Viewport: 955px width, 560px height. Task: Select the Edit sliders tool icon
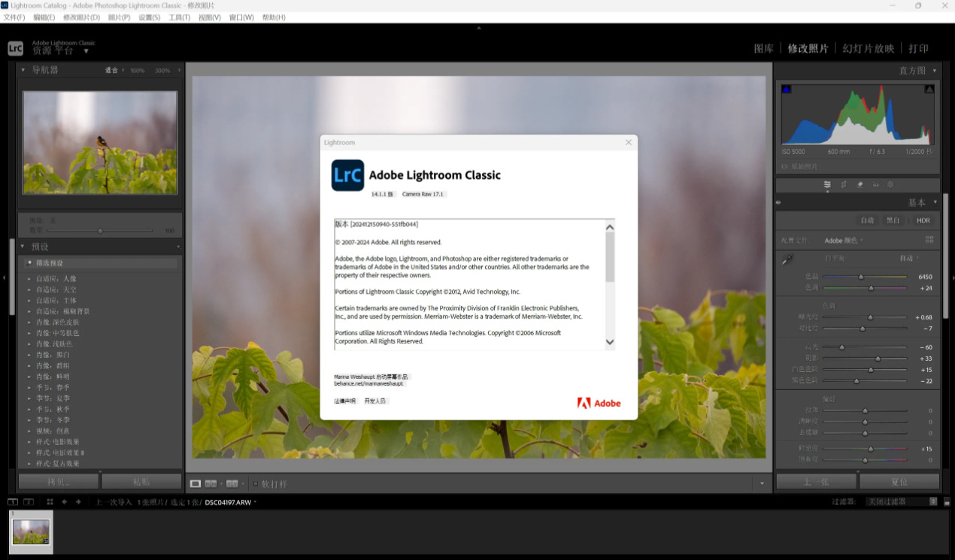827,184
